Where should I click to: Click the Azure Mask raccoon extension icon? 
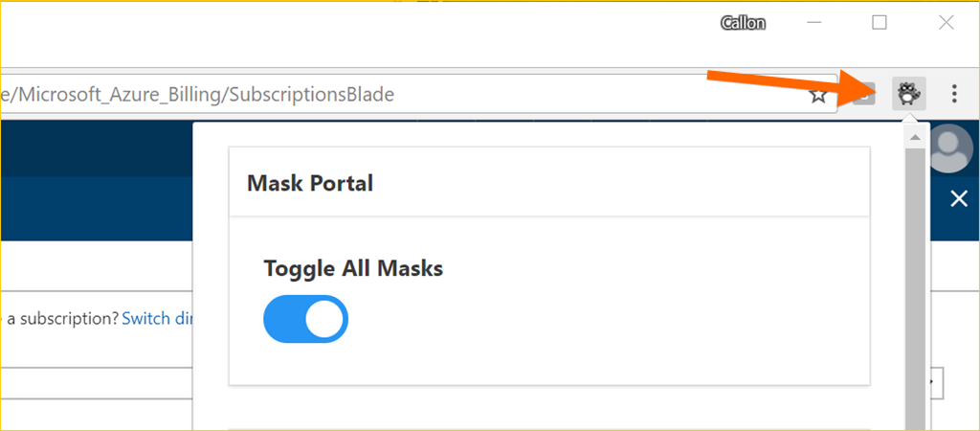click(x=909, y=94)
